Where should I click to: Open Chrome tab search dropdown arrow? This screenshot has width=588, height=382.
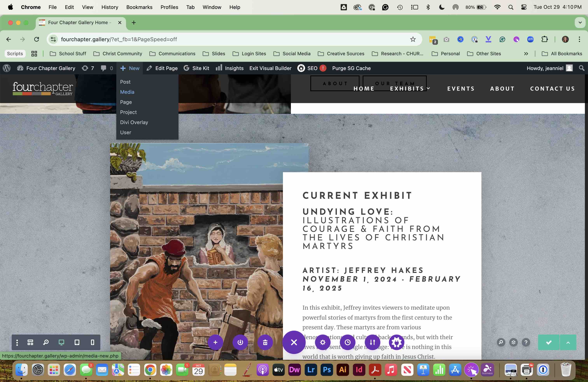pyautogui.click(x=580, y=23)
